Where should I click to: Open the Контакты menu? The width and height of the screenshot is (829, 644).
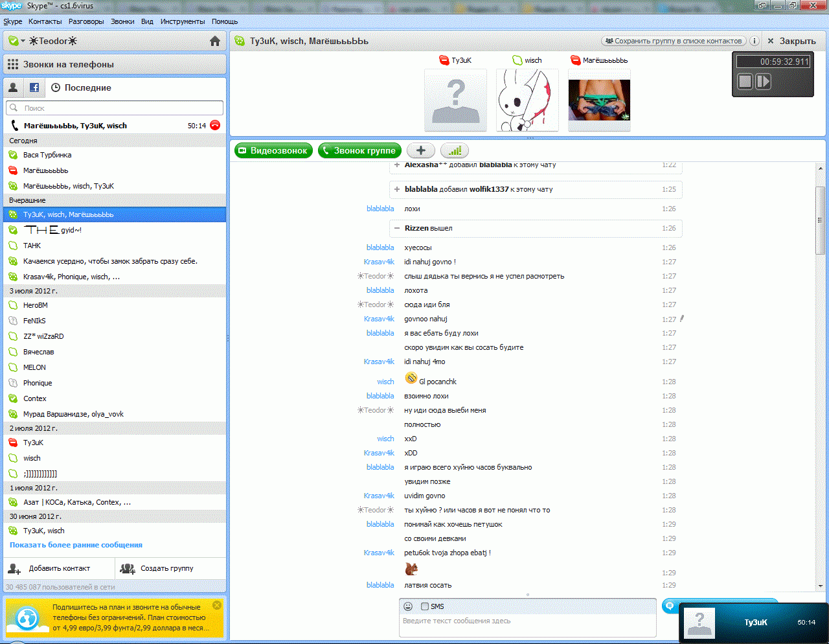pyautogui.click(x=45, y=21)
